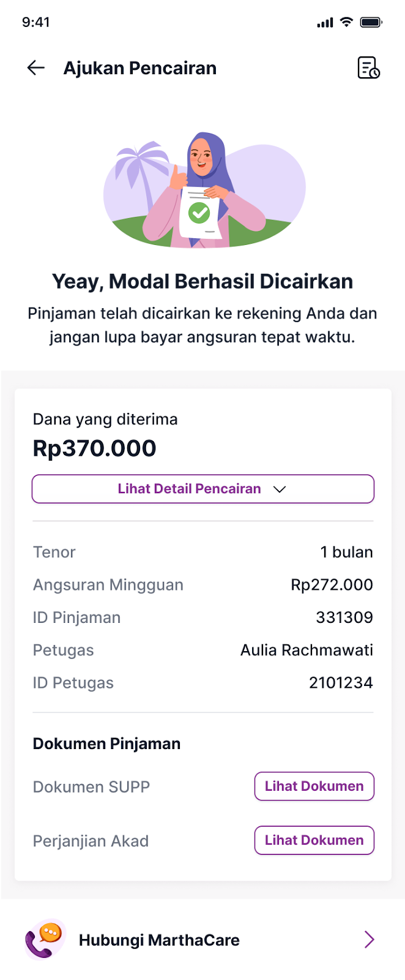405x980 pixels.
Task: Tap the success illustration of the woman
Action: pos(204,190)
